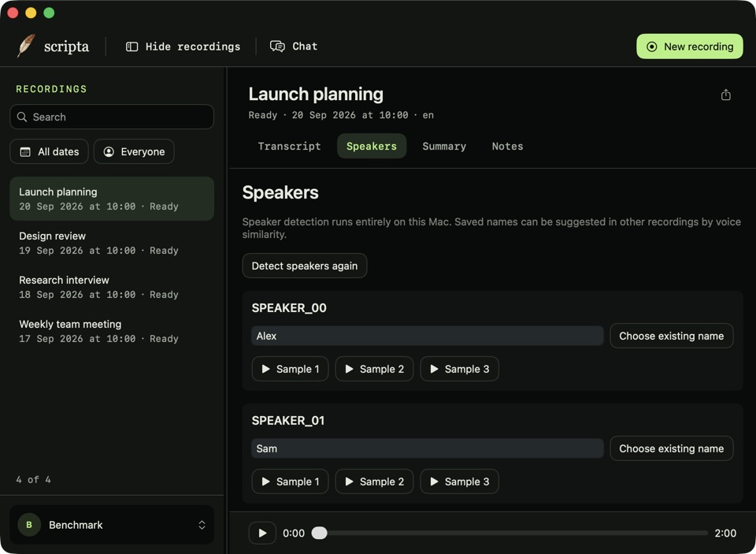
Task: Select the Launch planning recording
Action: 112,199
